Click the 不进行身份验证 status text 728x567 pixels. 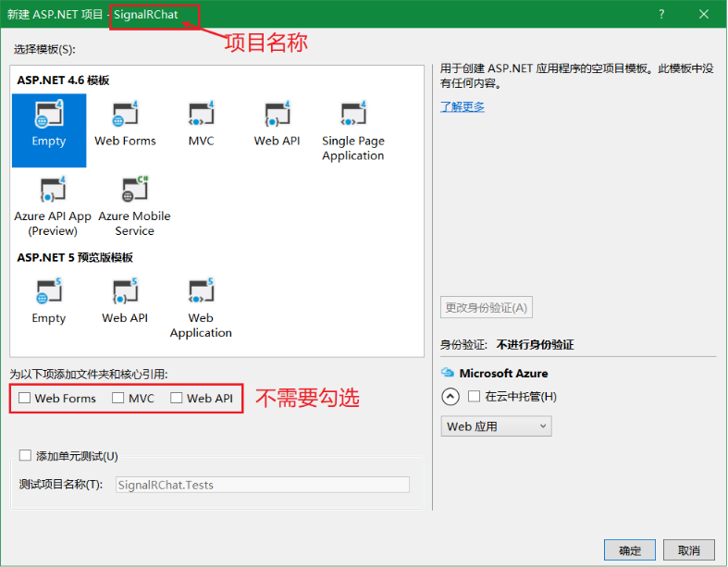point(536,345)
